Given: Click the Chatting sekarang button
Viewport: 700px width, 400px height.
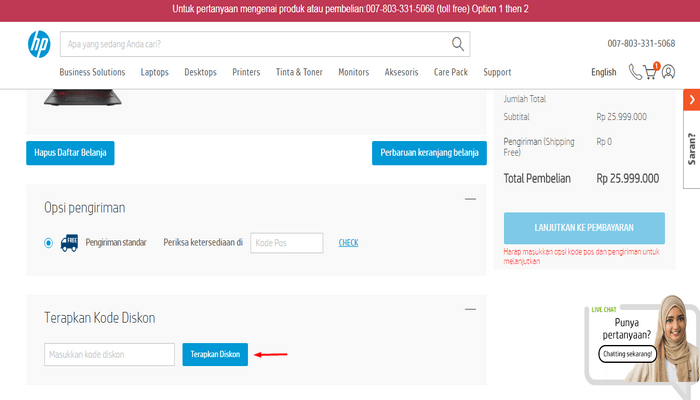Looking at the screenshot, I should coord(627,354).
